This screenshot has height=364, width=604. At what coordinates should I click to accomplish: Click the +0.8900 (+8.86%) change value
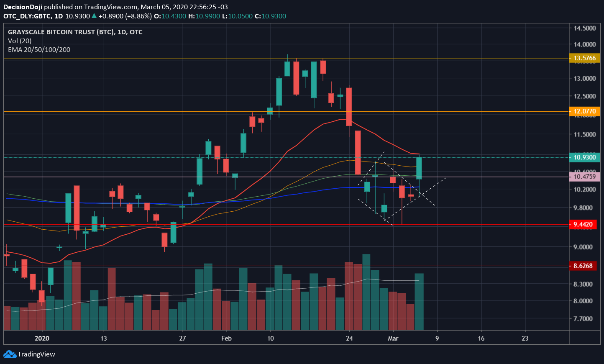point(125,16)
